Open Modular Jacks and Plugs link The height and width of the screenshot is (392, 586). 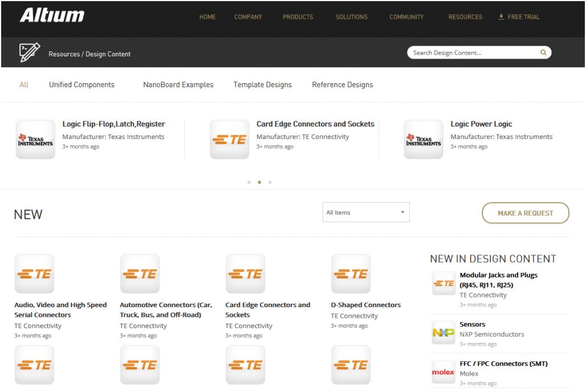(499, 280)
